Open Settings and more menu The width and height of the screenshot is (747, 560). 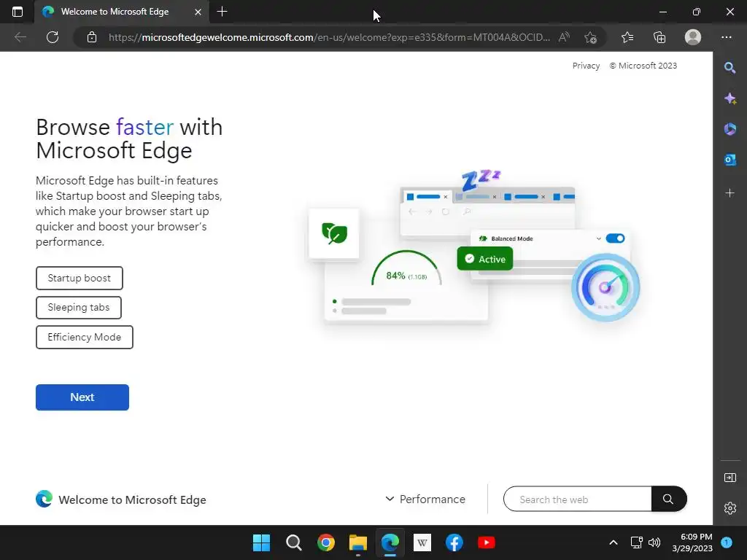click(726, 37)
